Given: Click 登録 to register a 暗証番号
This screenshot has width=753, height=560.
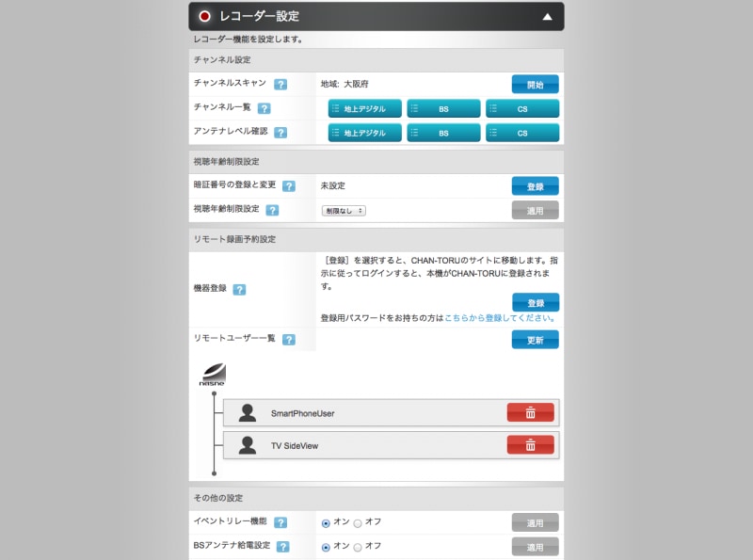Looking at the screenshot, I should point(534,185).
